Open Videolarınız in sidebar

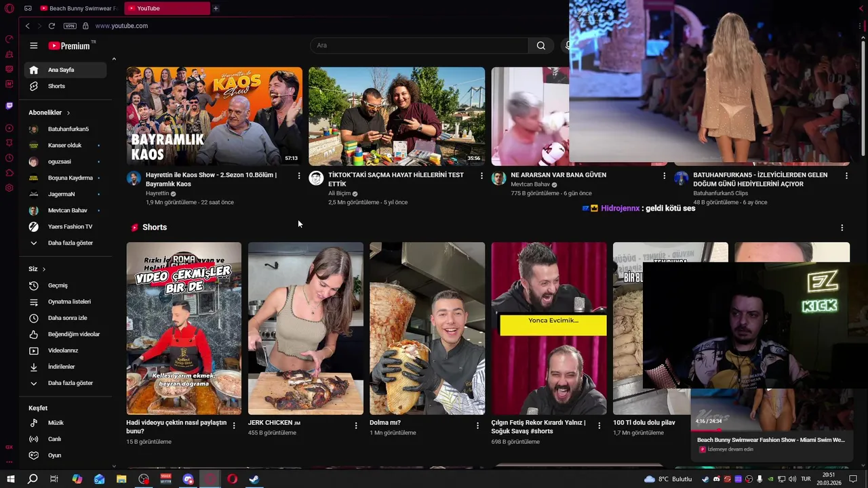65,350
